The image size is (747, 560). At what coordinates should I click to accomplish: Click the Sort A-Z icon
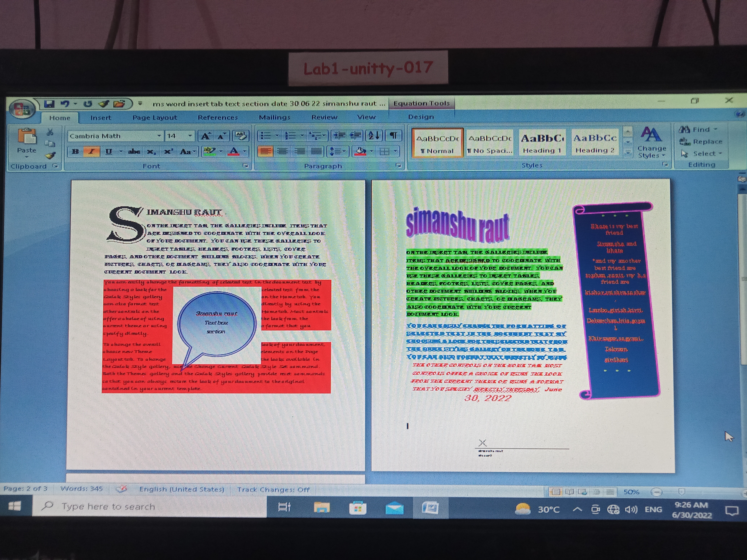(374, 136)
